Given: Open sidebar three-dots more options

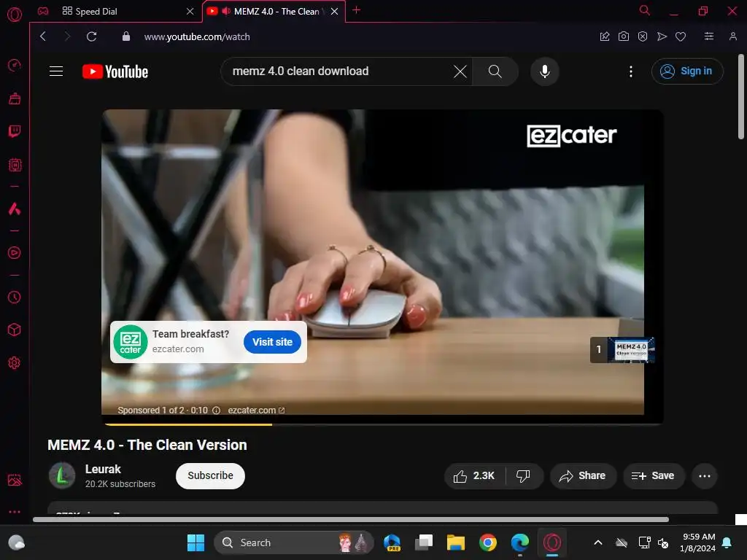Looking at the screenshot, I should (x=15, y=512).
